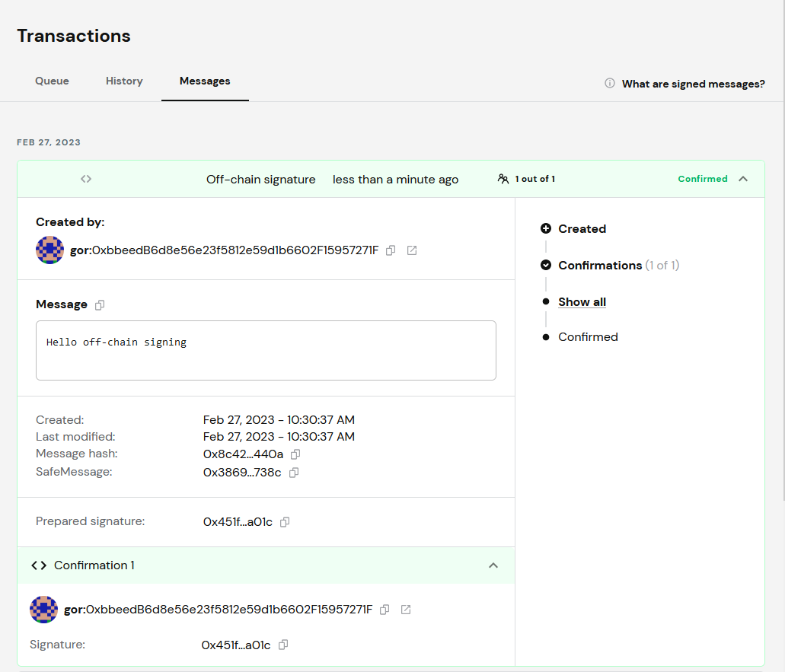This screenshot has width=785, height=672.
Task: Open What are signed messages? help link
Action: [x=693, y=84]
